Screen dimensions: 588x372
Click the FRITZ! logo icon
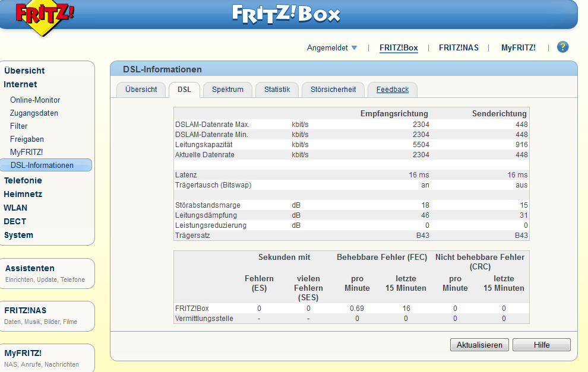coord(45,18)
